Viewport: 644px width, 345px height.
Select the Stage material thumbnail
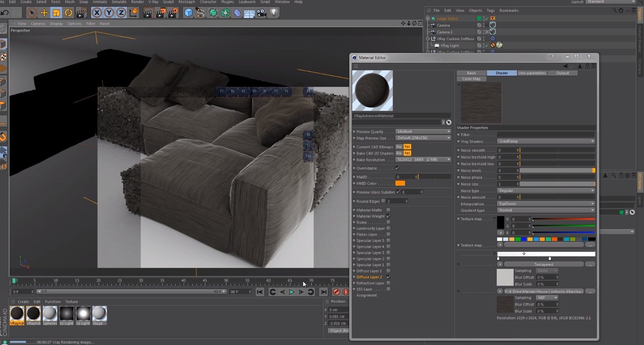(x=100, y=314)
